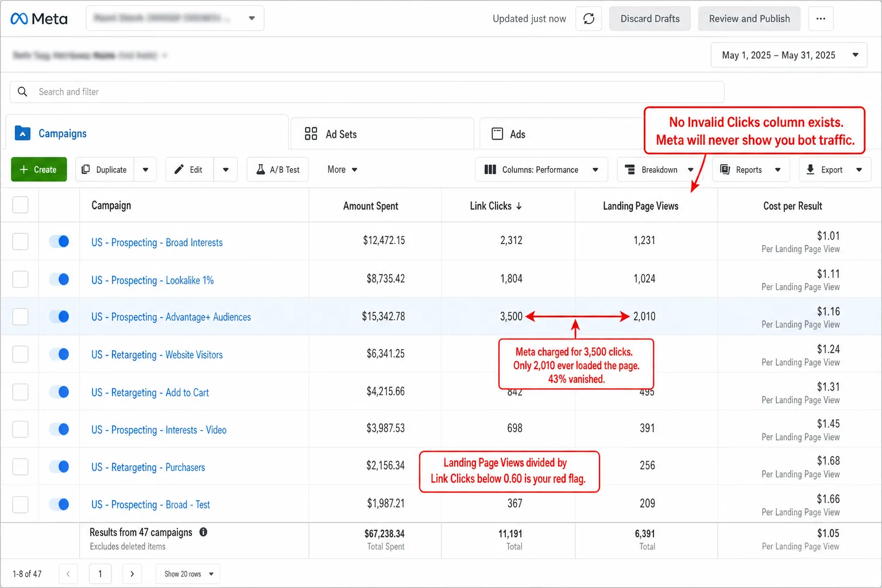Select checkbox for Broad Interests campaign
The image size is (882, 588).
20,241
